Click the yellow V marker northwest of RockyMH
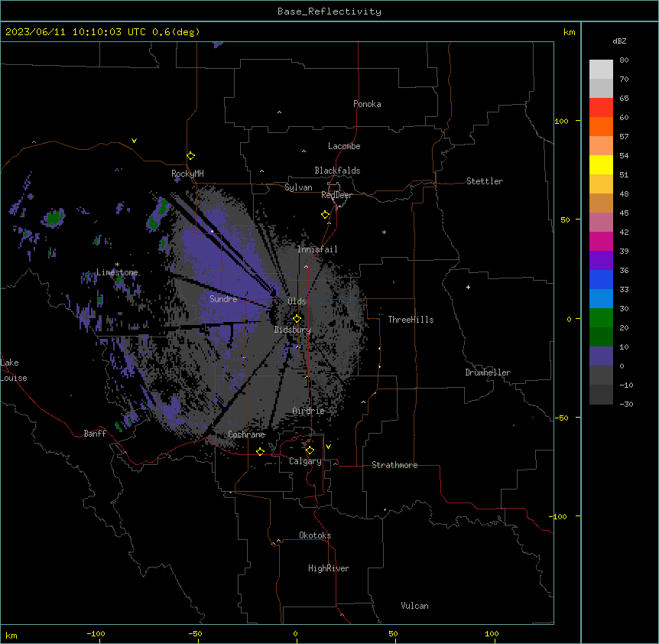 (x=134, y=141)
